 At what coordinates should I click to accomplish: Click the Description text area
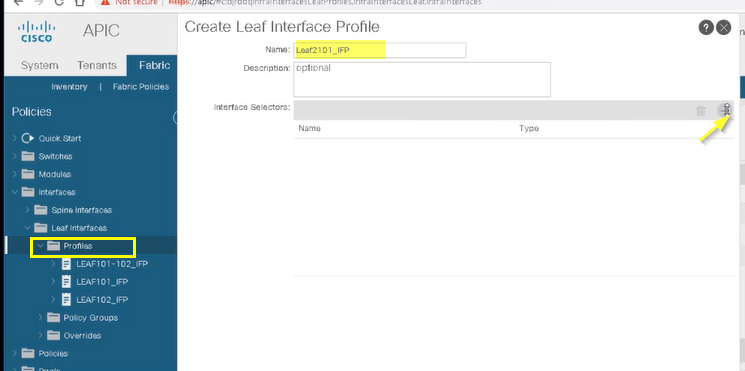click(x=422, y=79)
